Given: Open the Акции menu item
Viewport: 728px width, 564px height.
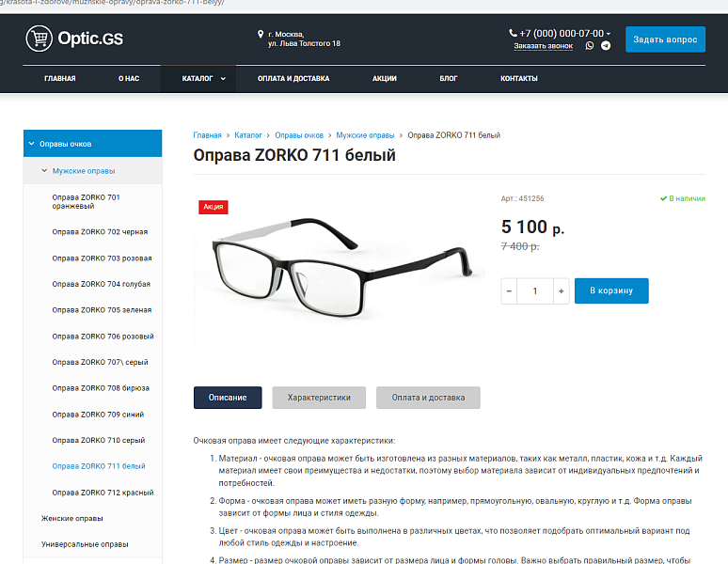Looking at the screenshot, I should click(x=384, y=79).
